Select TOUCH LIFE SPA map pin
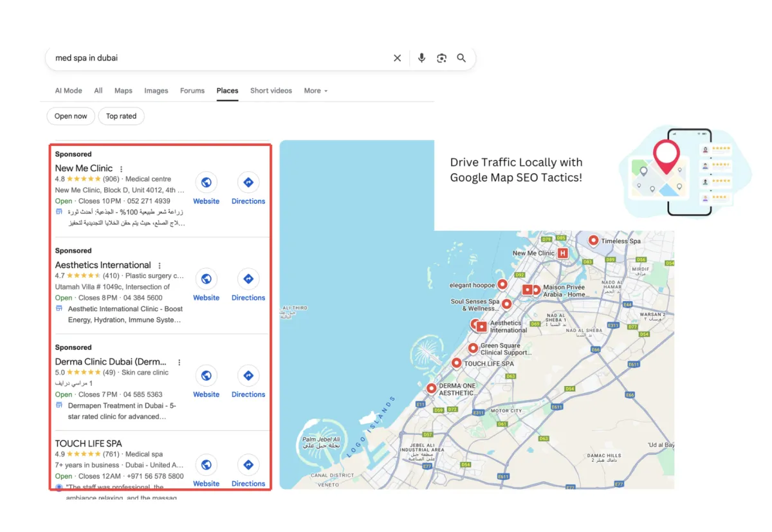The width and height of the screenshot is (772, 532). point(456,363)
